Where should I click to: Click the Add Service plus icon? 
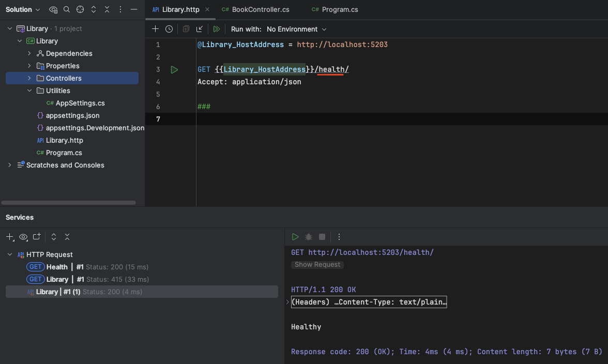tap(10, 237)
